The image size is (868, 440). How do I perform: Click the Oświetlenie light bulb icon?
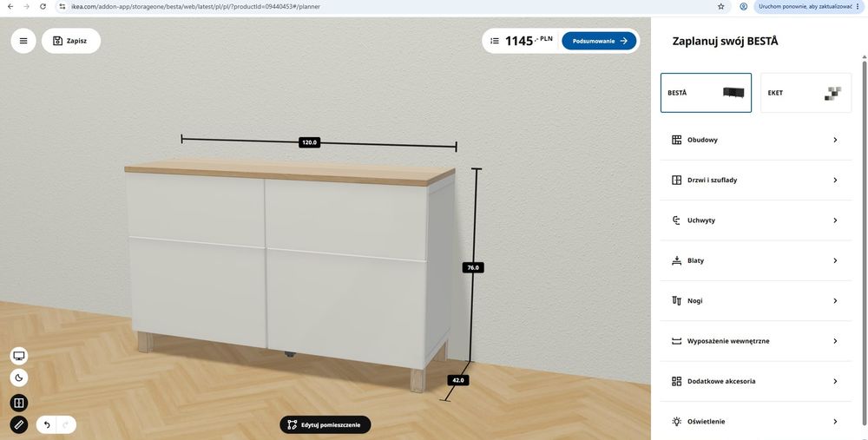676,422
